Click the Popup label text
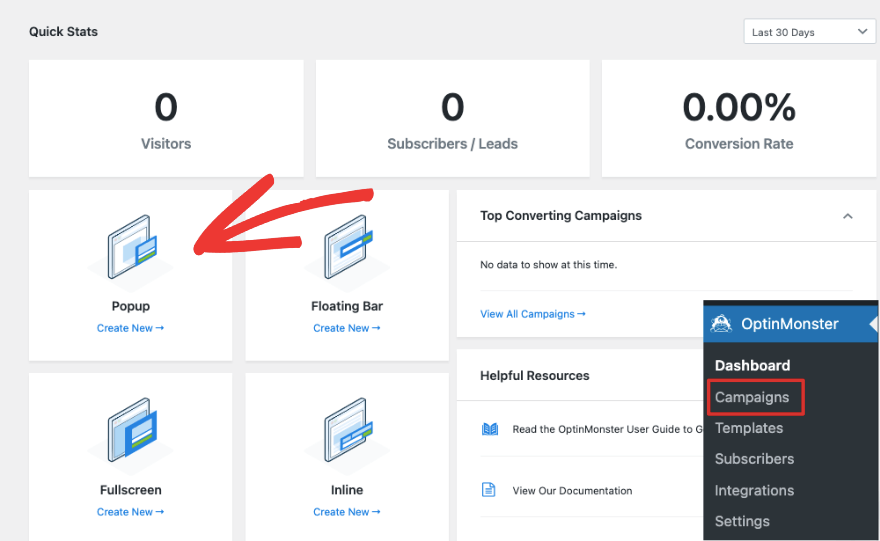This screenshot has width=880, height=541. (x=131, y=306)
